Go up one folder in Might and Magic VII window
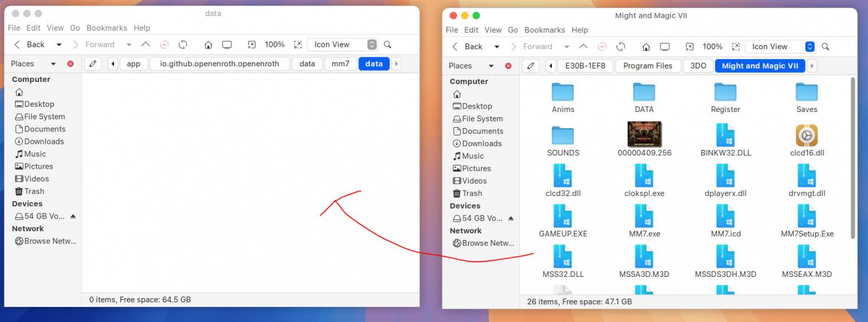 [x=583, y=47]
